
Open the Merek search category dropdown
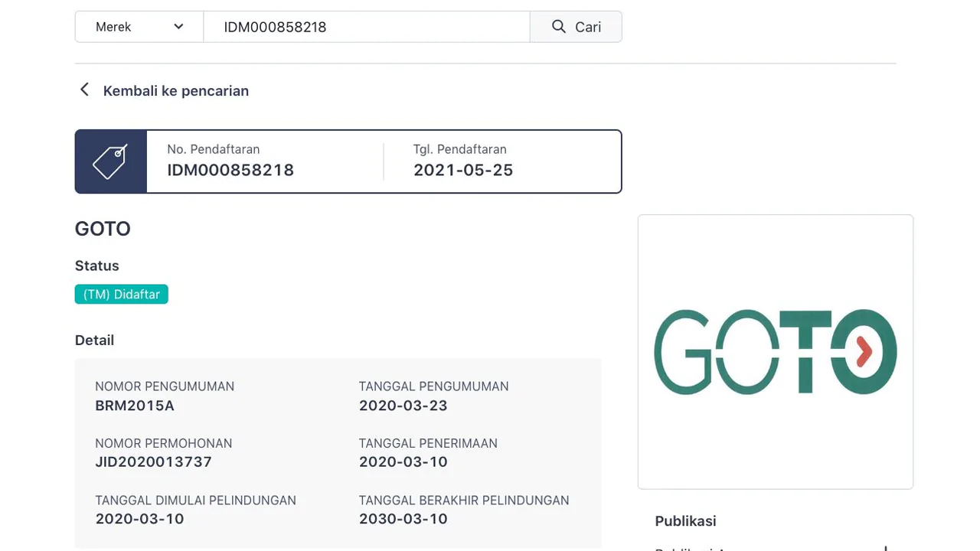coord(138,27)
